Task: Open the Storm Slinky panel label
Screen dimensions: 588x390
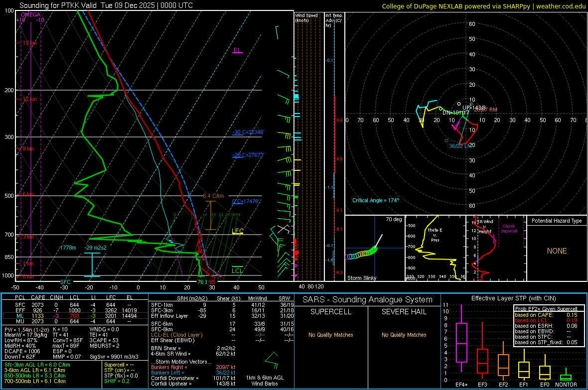Action: coord(361,278)
